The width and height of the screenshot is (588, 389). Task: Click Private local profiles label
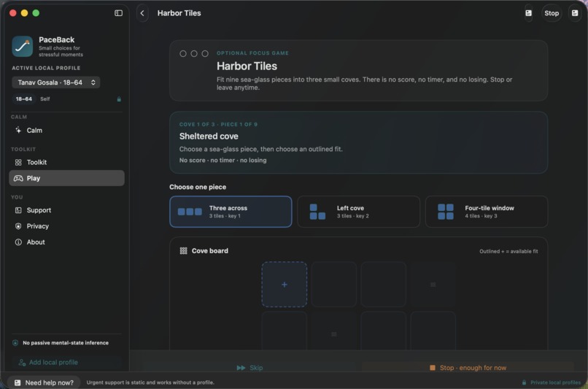point(555,382)
